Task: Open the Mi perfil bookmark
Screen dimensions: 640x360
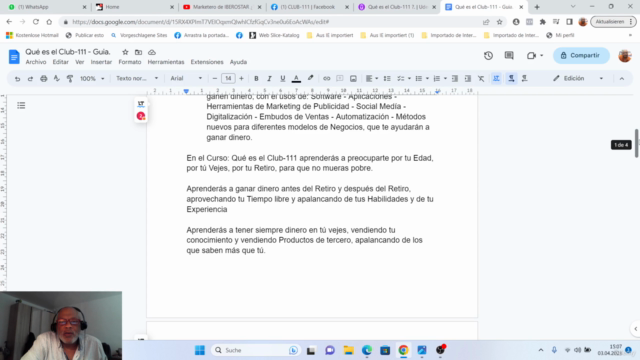Action: coord(560,36)
